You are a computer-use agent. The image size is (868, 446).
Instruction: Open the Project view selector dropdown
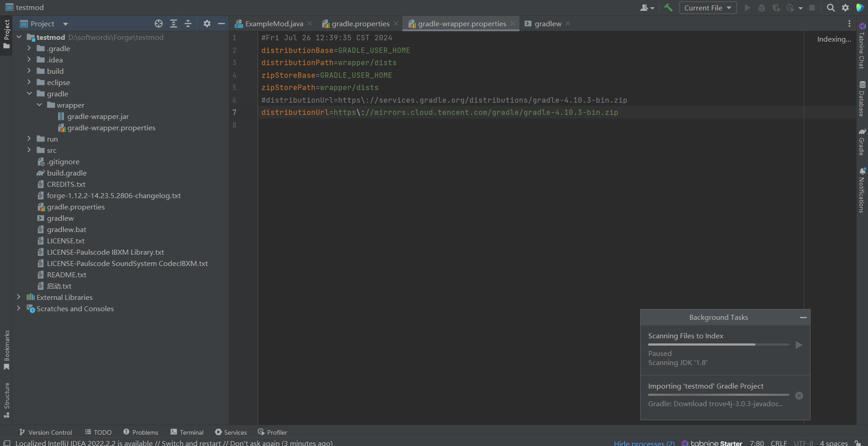(x=44, y=24)
